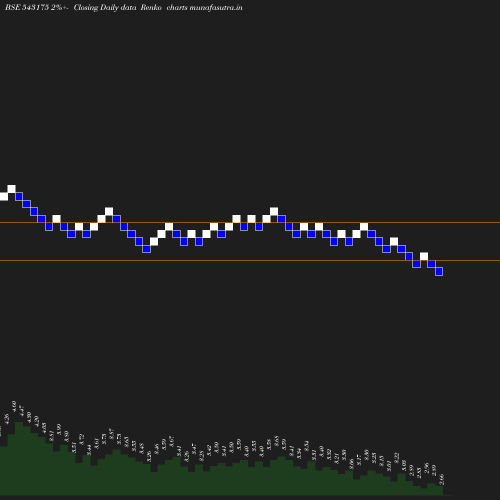
Task: Click the topmost white Renko brick of the chart
Action: coord(11,189)
